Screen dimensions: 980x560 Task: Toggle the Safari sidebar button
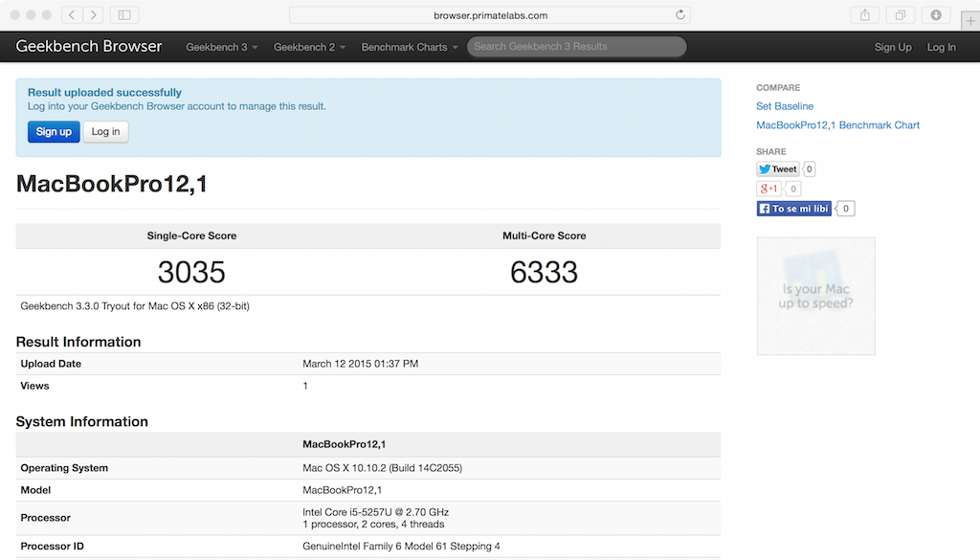[124, 15]
